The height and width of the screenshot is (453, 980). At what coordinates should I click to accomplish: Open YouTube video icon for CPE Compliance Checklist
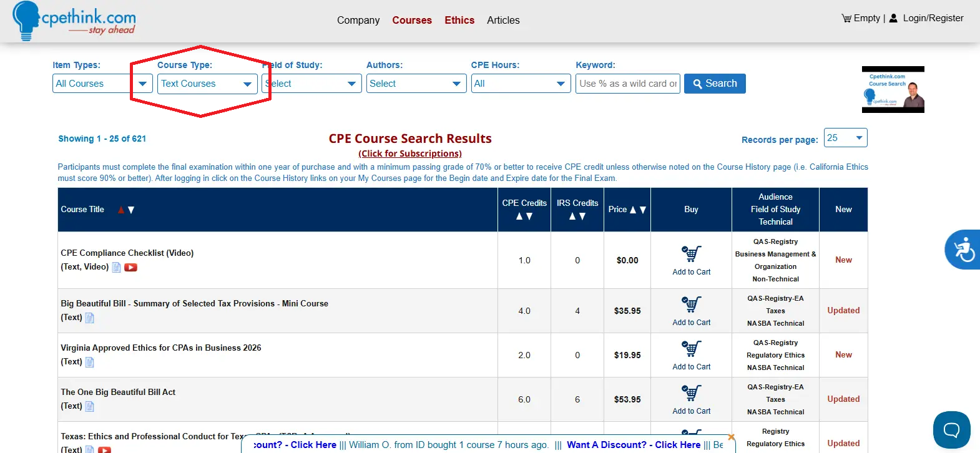point(130,267)
